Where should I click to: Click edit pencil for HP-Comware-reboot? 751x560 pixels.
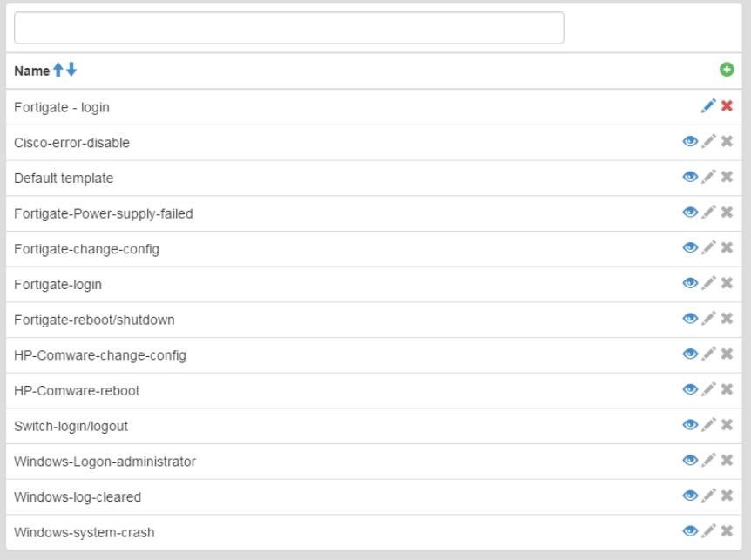[709, 390]
